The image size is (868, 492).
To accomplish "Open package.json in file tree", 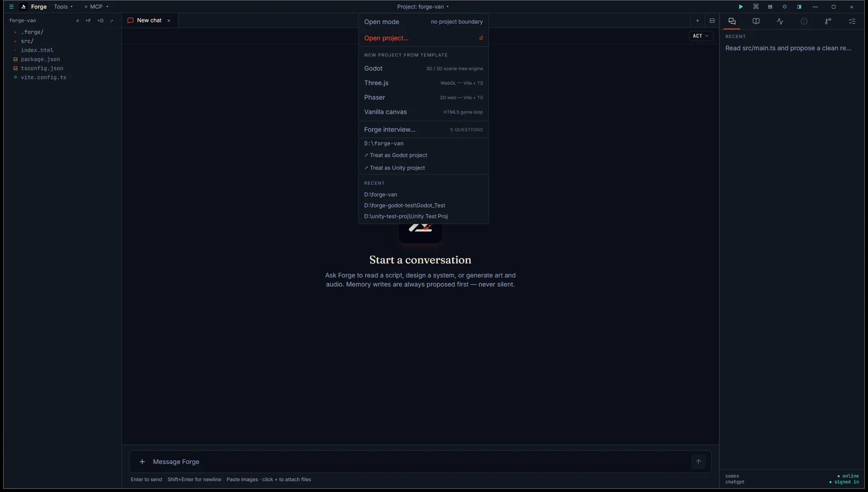I will pos(40,59).
